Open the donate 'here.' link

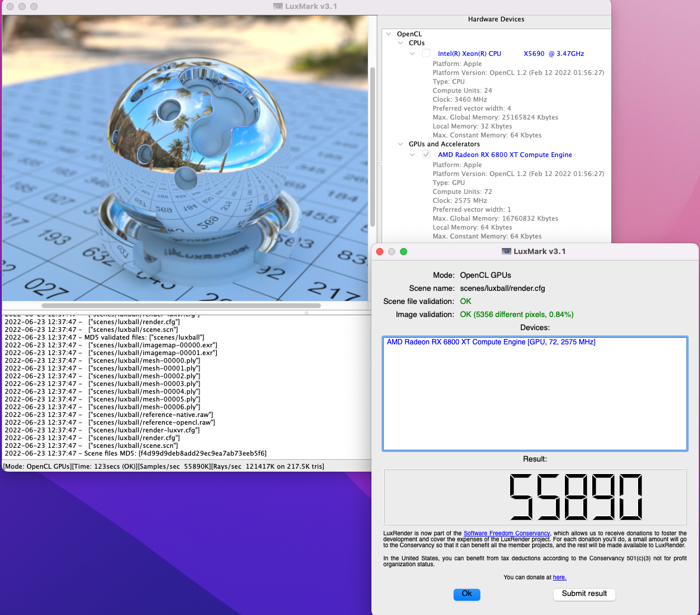(560, 578)
